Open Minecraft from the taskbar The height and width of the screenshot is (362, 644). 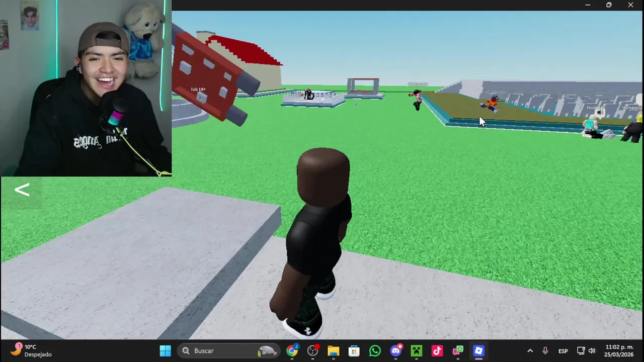point(417,350)
